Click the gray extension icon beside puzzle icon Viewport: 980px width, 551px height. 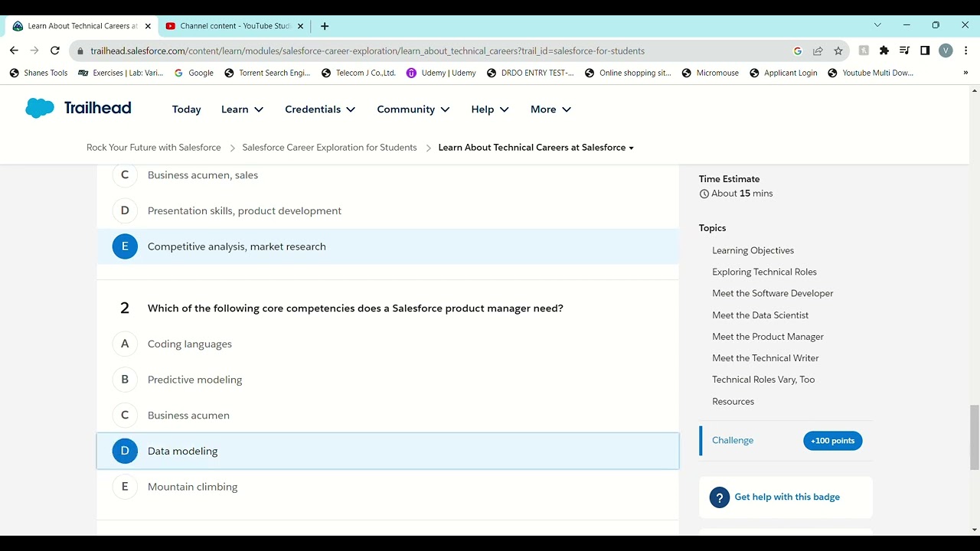pos(864,51)
